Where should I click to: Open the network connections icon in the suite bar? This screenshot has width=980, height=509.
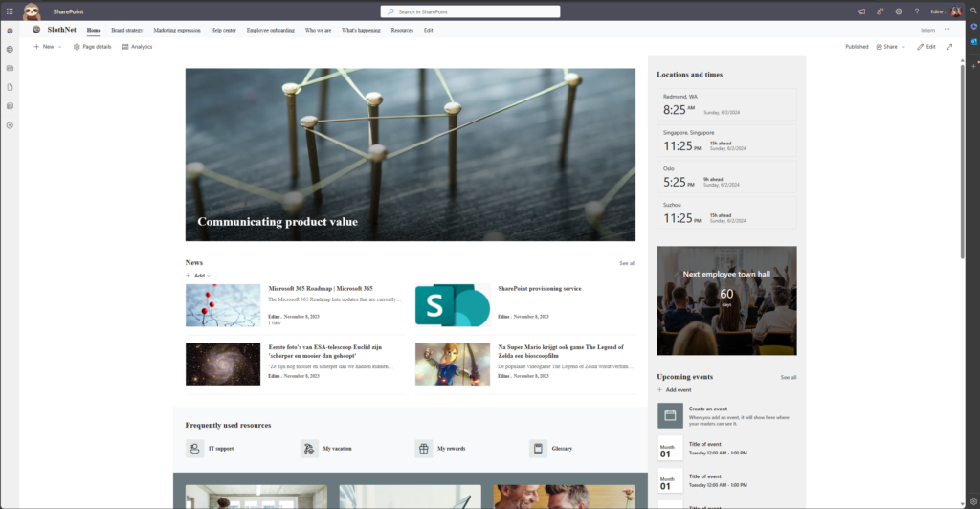880,11
